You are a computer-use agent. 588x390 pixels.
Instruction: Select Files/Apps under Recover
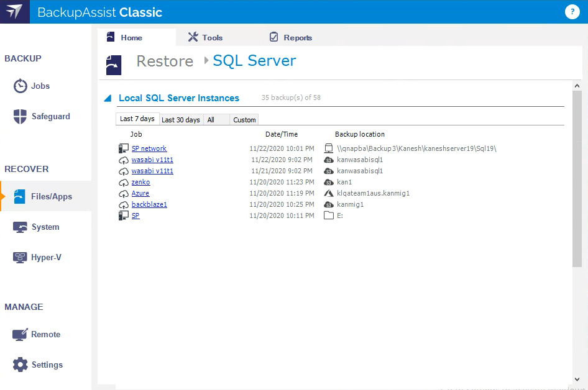pyautogui.click(x=46, y=196)
